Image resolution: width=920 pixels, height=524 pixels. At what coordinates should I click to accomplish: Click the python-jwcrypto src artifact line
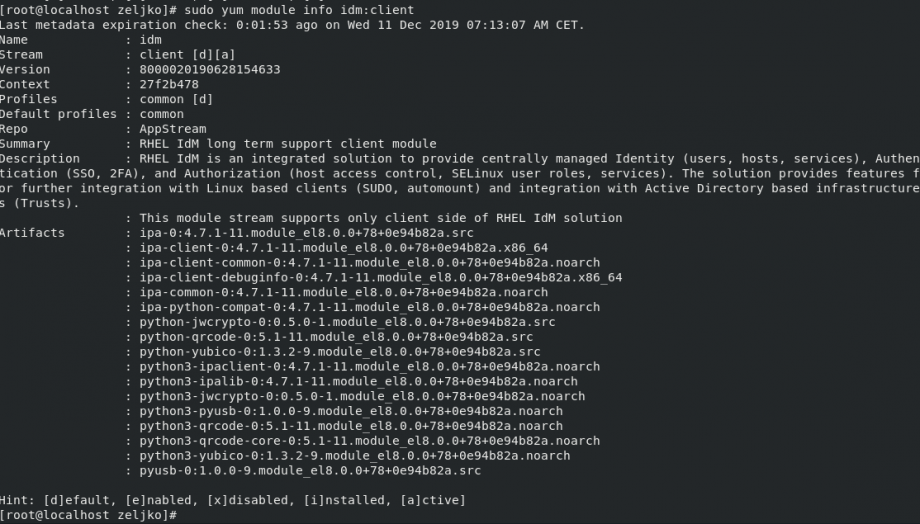point(347,322)
